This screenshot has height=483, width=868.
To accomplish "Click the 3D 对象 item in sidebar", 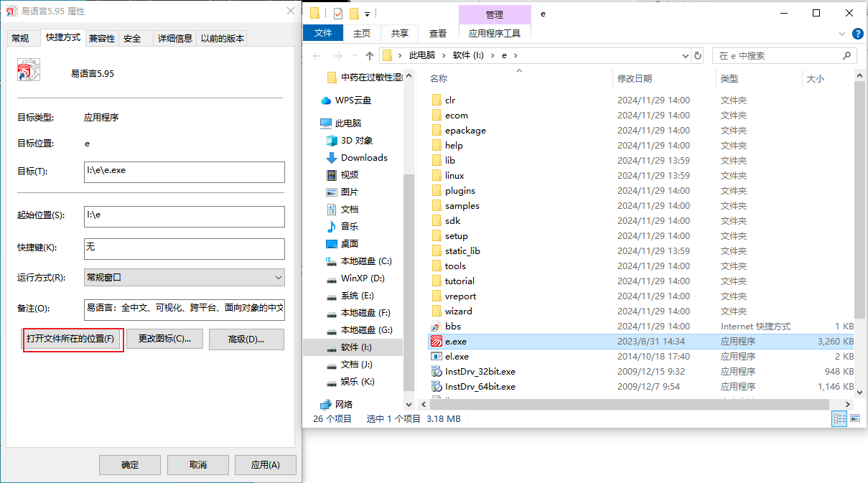I will pyautogui.click(x=356, y=141).
